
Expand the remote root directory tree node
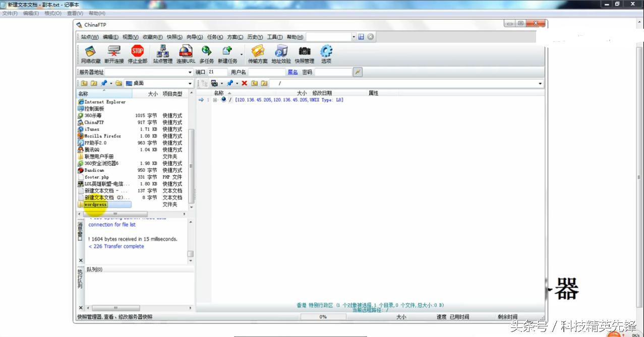pos(215,100)
